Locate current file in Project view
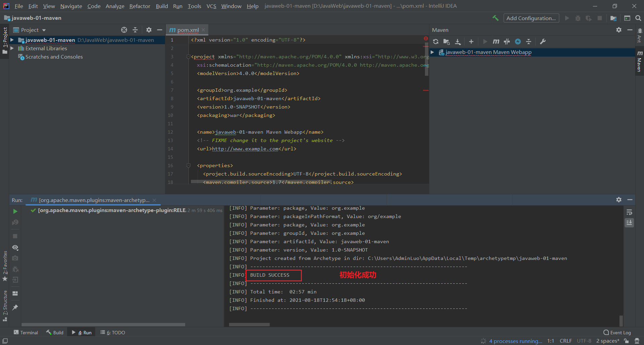Viewport: 644px width, 345px height. (124, 30)
